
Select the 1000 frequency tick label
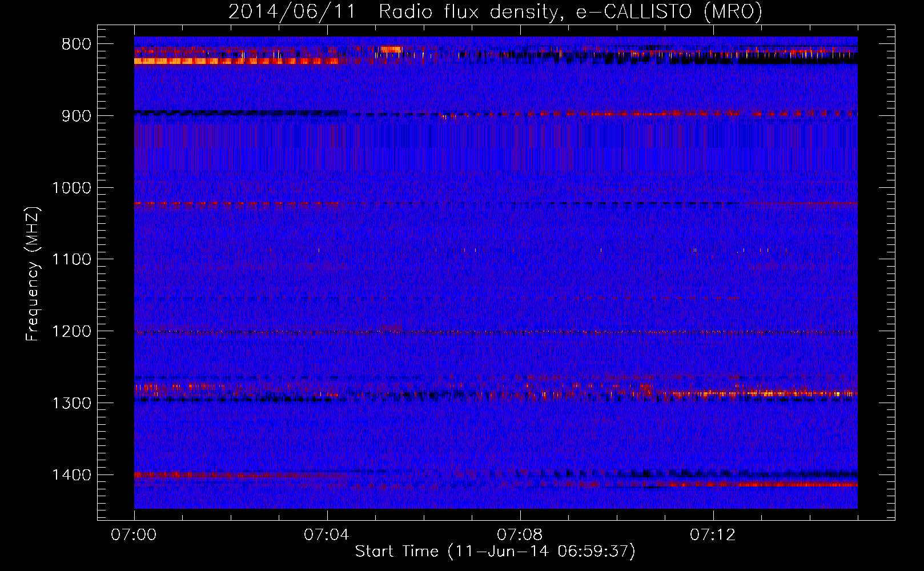(x=71, y=188)
